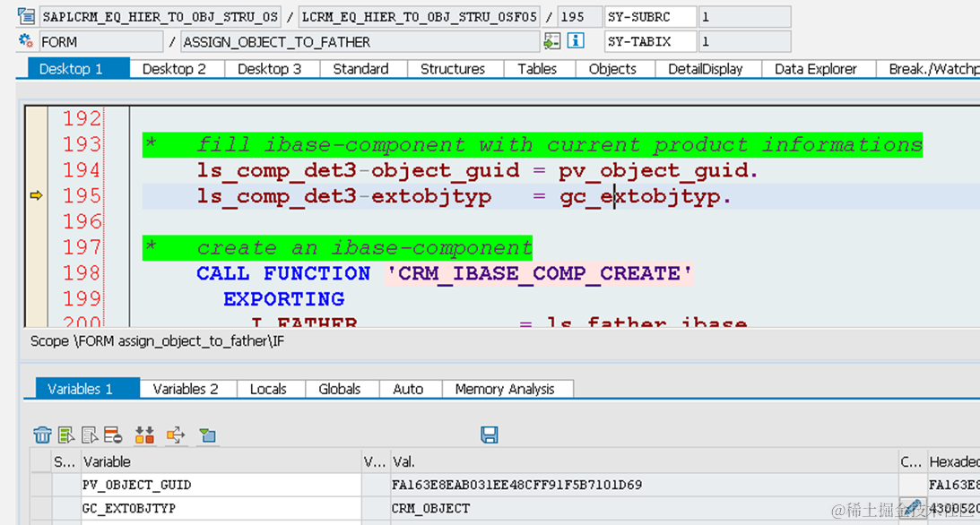The image size is (980, 525).
Task: Click the blue box with green triangle icon
Action: point(207,435)
